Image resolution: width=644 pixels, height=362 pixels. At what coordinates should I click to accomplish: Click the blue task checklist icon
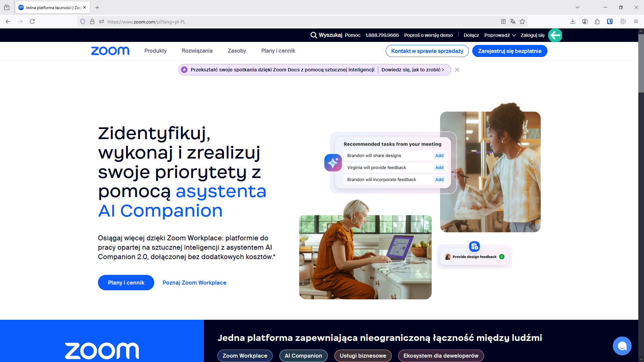(474, 246)
